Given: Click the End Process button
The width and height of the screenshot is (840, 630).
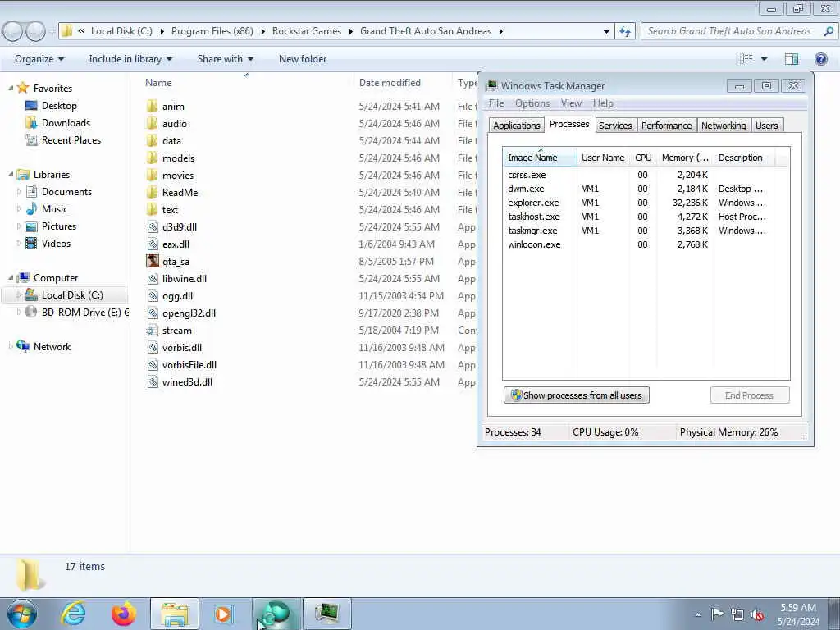Looking at the screenshot, I should pos(750,395).
